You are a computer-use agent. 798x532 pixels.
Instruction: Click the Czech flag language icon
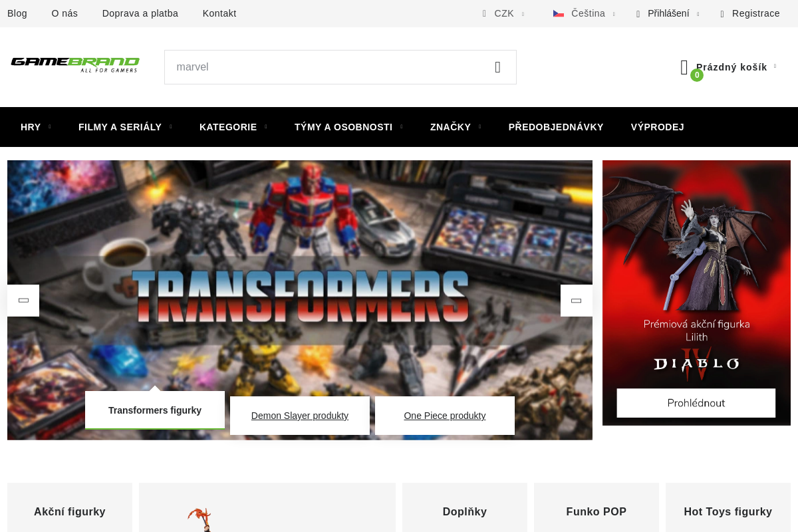pos(559,13)
